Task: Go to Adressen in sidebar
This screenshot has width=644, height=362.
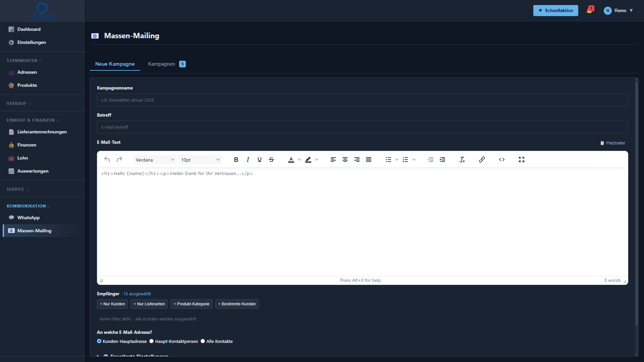Action: coord(42,72)
